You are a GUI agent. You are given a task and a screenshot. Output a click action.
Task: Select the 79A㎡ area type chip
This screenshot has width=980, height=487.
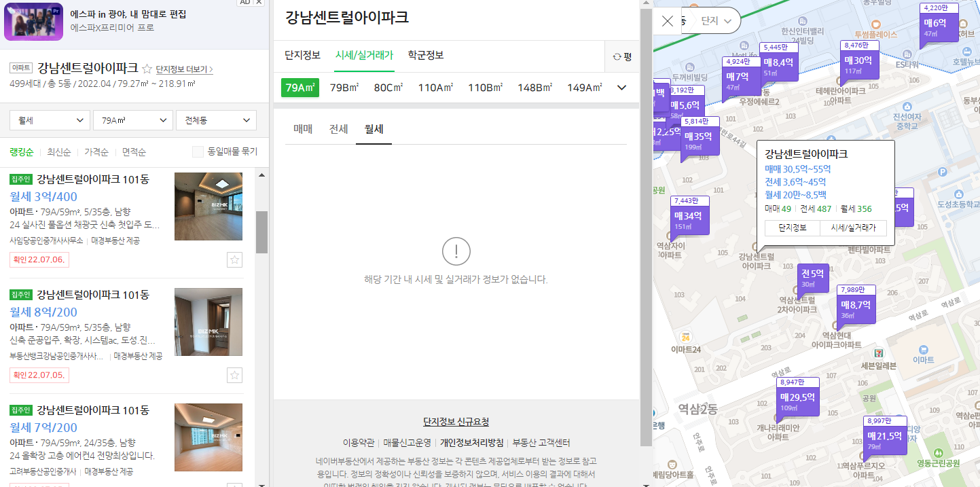click(x=300, y=88)
